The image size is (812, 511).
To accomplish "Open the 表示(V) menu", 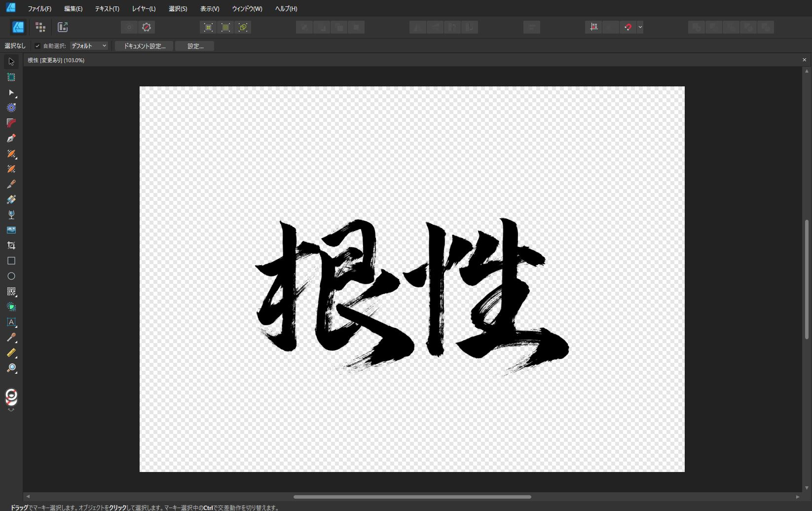I will coord(210,8).
